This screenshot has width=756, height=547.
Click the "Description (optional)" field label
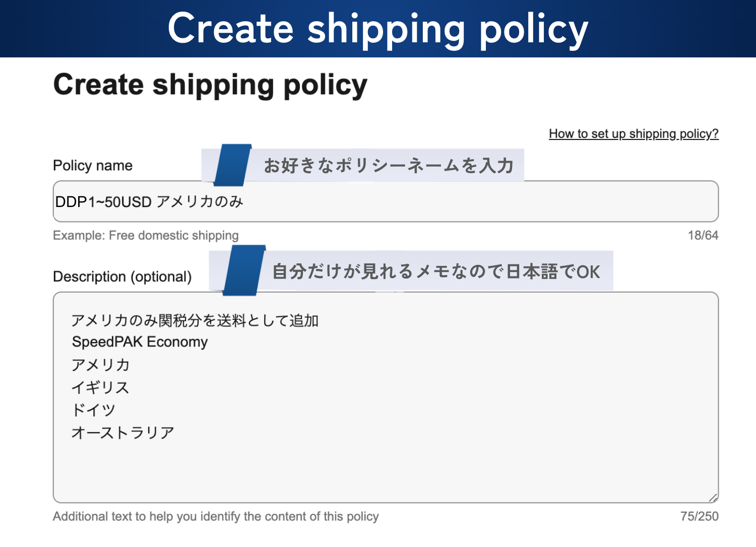(x=122, y=277)
